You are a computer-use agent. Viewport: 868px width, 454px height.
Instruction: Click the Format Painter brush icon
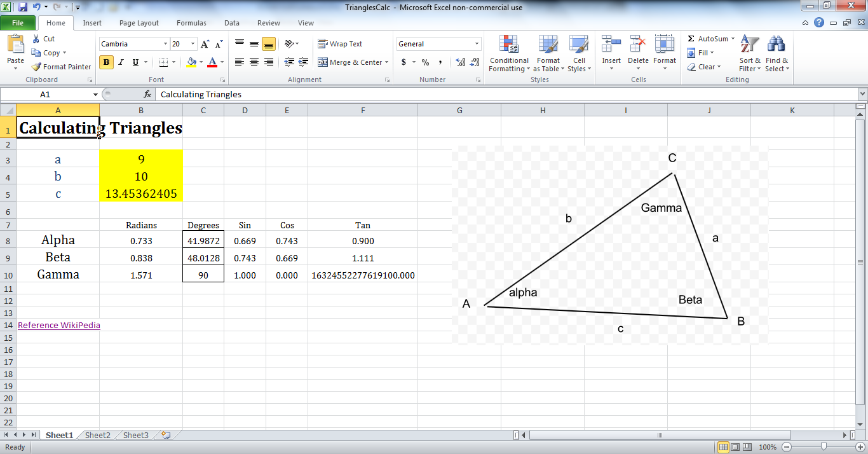[36, 67]
